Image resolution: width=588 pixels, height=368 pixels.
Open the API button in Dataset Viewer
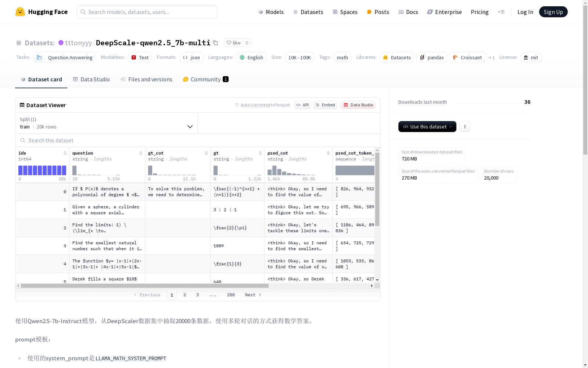tap(302, 105)
